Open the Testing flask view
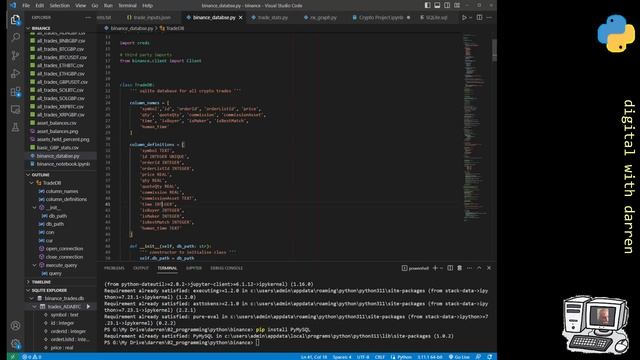 15,127
